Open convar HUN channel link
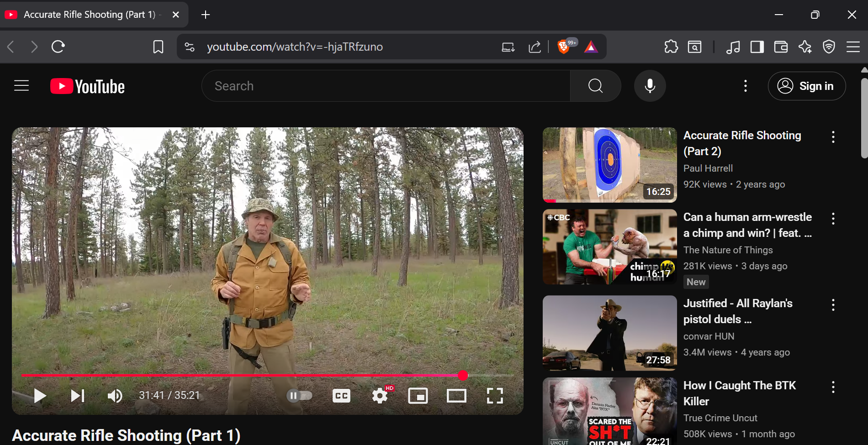The width and height of the screenshot is (868, 445). click(x=709, y=336)
